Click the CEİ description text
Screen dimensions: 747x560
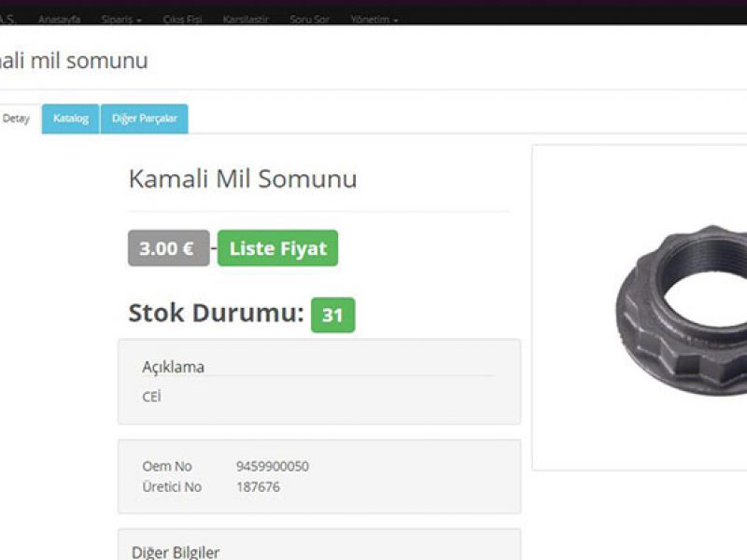click(x=151, y=396)
